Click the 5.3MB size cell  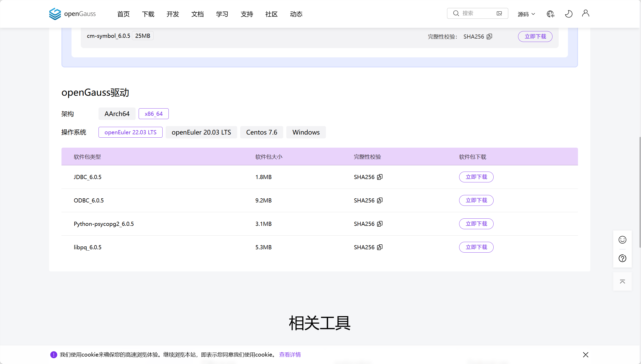[263, 247]
